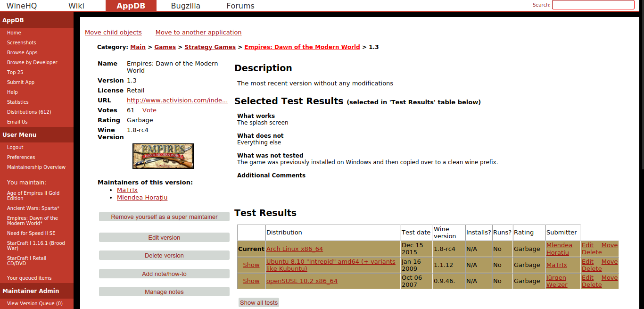Image resolution: width=644 pixels, height=309 pixels.
Task: Go to Strategy Games breadcrumb
Action: point(210,47)
